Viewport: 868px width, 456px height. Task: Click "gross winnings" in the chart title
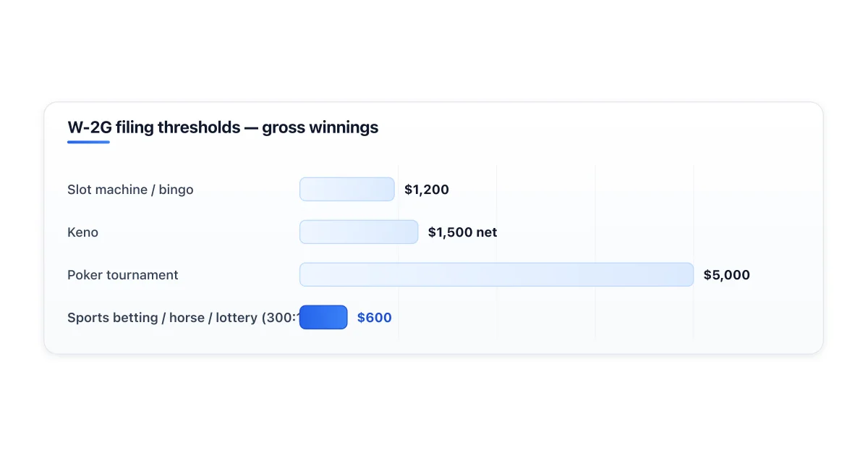320,128
